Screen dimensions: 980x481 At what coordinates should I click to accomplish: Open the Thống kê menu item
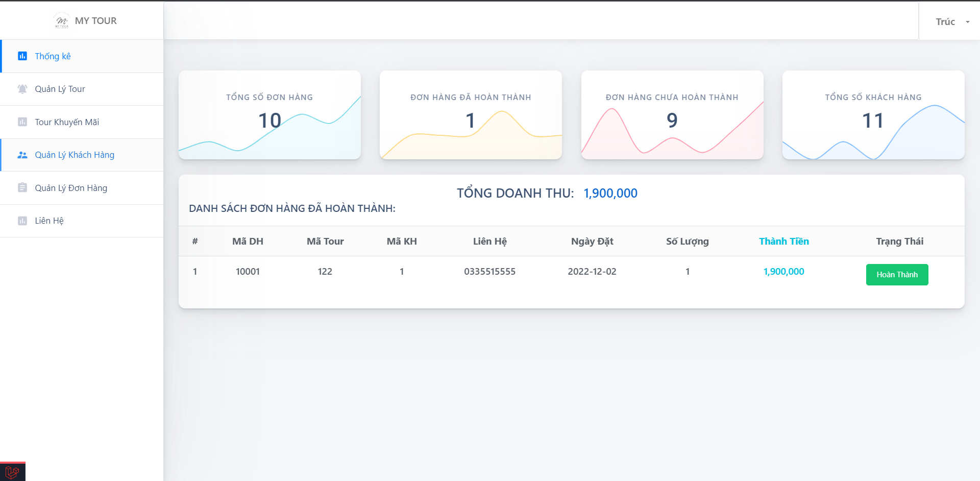click(x=82, y=56)
